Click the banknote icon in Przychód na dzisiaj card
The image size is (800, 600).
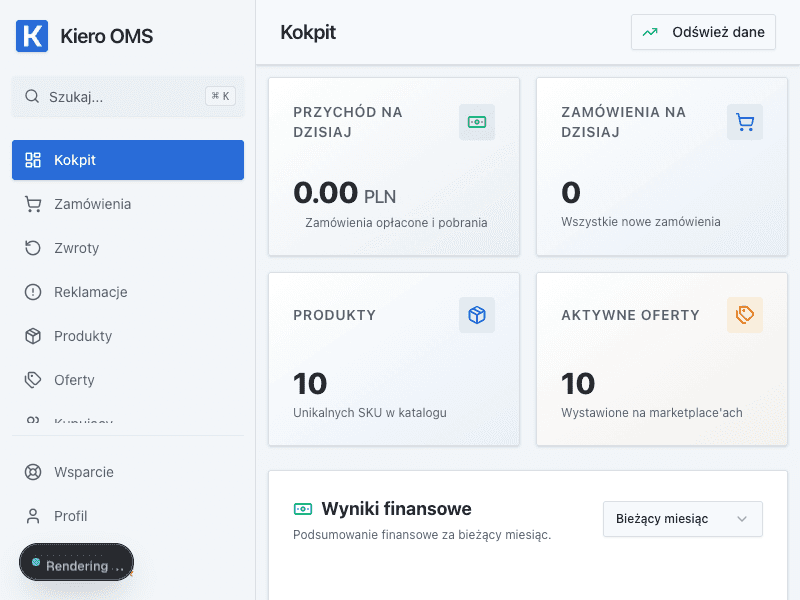click(x=477, y=122)
